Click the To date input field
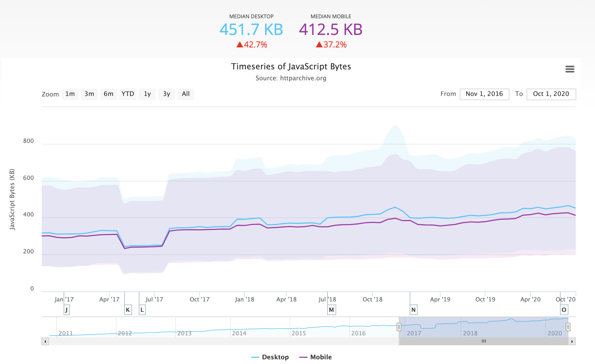This screenshot has width=595, height=364. 551,94
